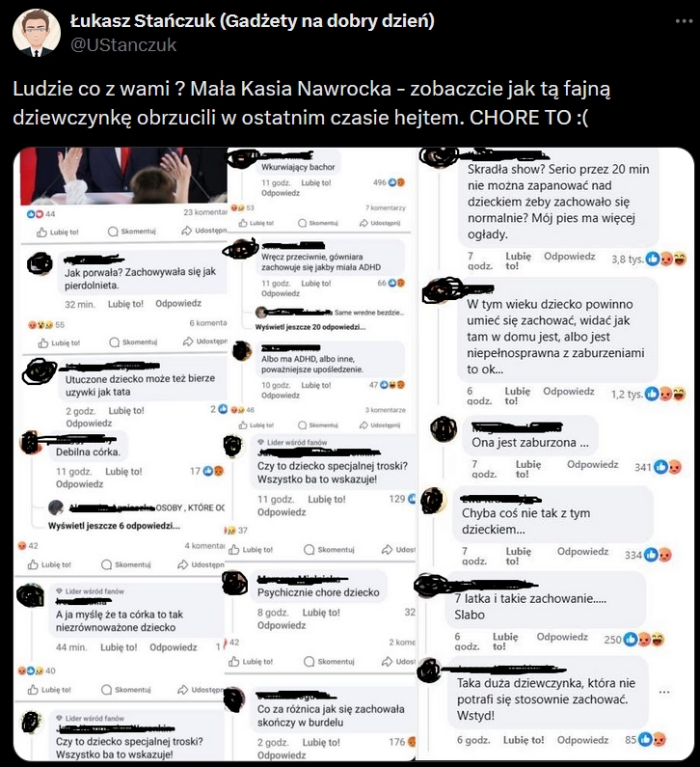Screen dimensions: 700x767
Task: Click thumbs-up Lubię to! under 44 reactions
Action: [58, 232]
